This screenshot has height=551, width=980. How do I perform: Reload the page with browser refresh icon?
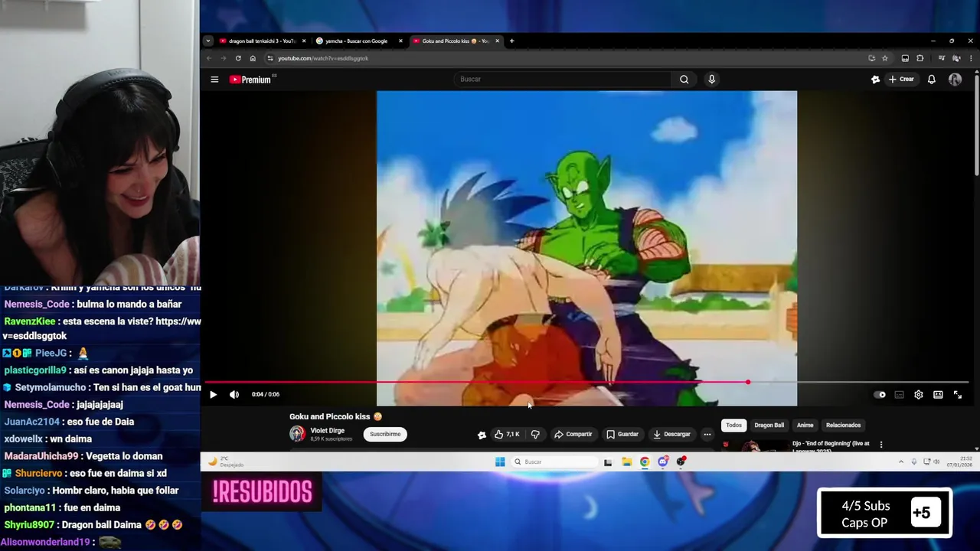coord(238,58)
